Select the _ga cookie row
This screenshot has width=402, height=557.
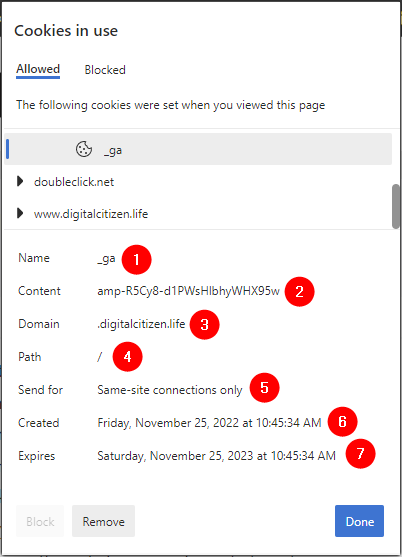tap(198, 149)
